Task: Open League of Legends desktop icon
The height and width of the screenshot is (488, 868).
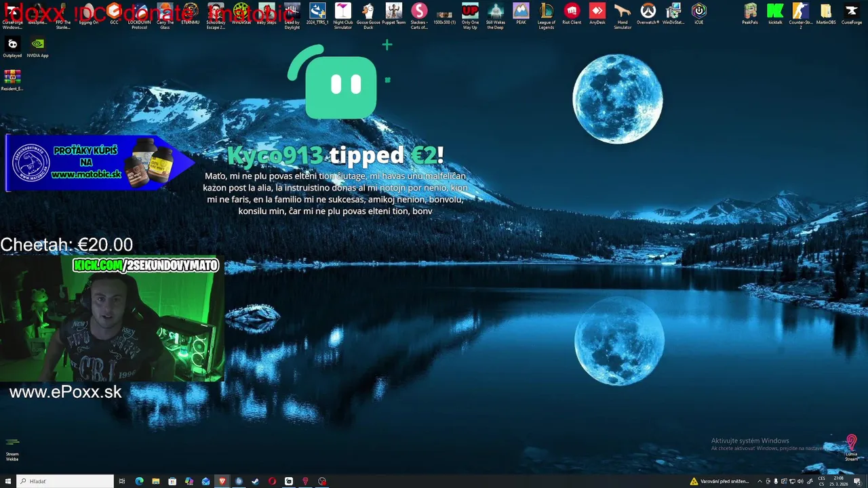Action: click(546, 16)
